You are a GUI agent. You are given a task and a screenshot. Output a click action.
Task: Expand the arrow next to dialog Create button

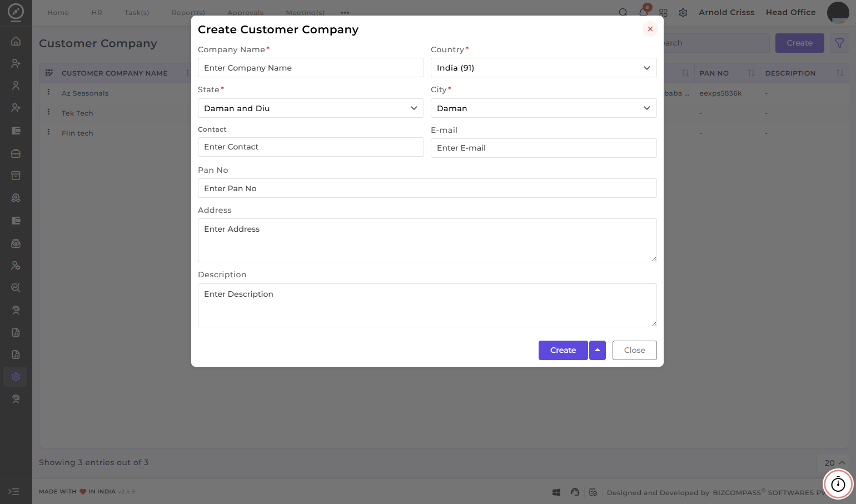point(598,350)
